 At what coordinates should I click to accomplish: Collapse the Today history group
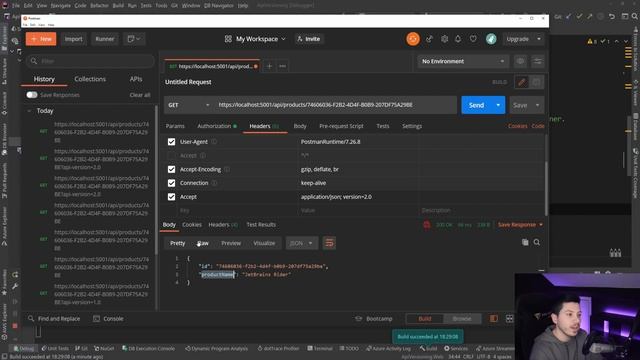coord(29,111)
